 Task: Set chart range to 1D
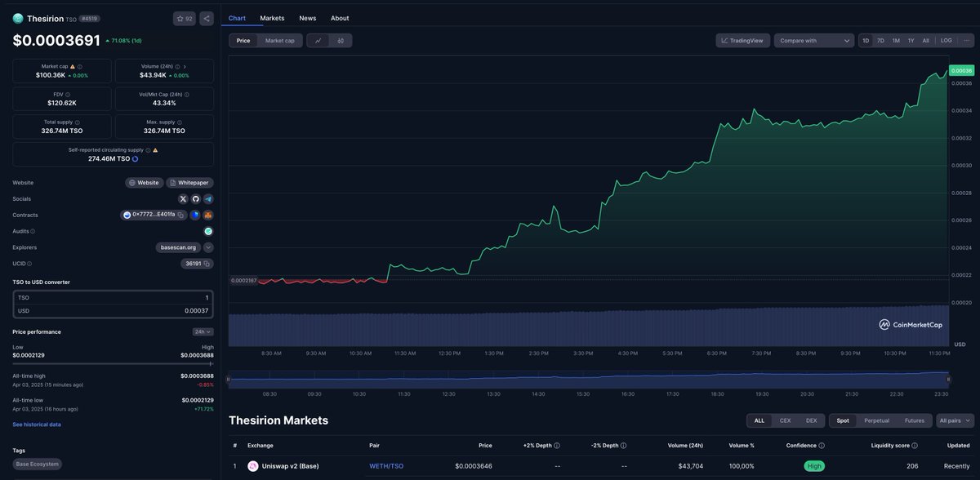coord(866,40)
